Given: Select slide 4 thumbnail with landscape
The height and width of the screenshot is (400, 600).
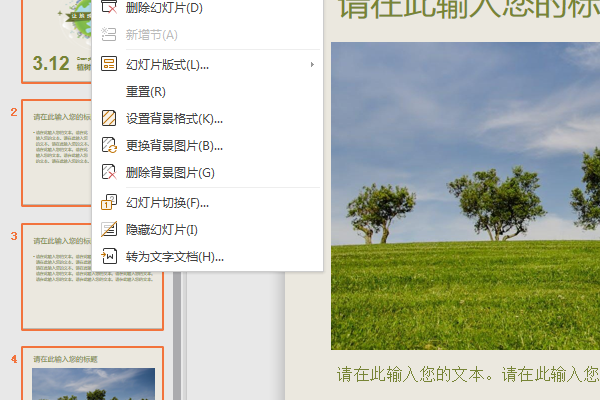Looking at the screenshot, I should pyautogui.click(x=93, y=373).
